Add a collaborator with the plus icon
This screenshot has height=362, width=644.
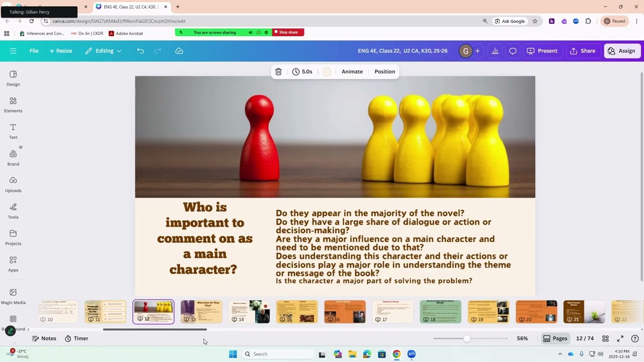click(477, 51)
